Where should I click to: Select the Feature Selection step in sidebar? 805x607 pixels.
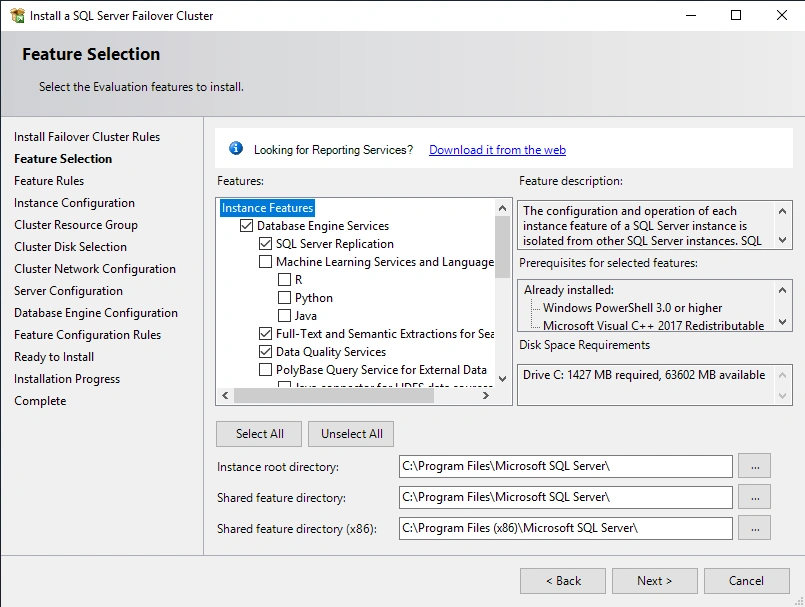(63, 159)
